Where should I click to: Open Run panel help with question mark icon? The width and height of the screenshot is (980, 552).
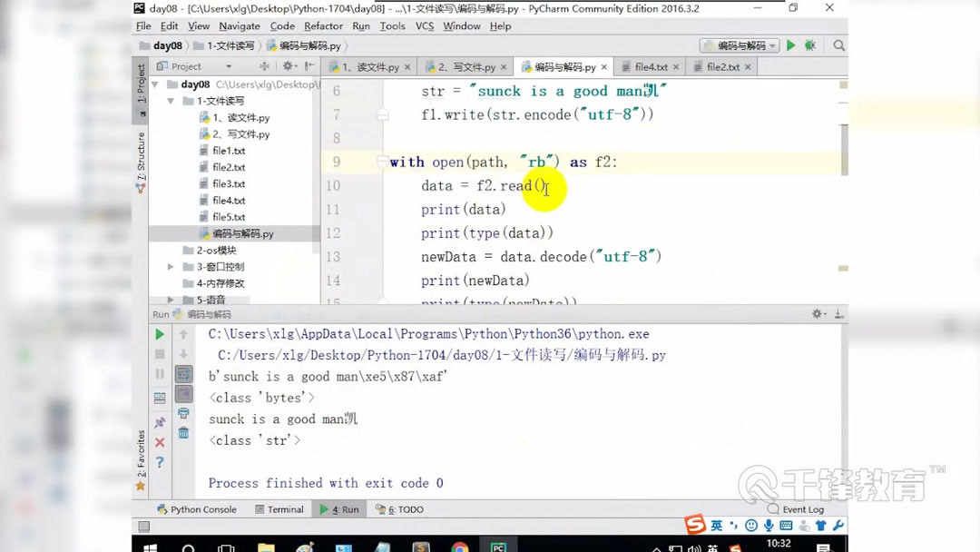click(x=159, y=462)
